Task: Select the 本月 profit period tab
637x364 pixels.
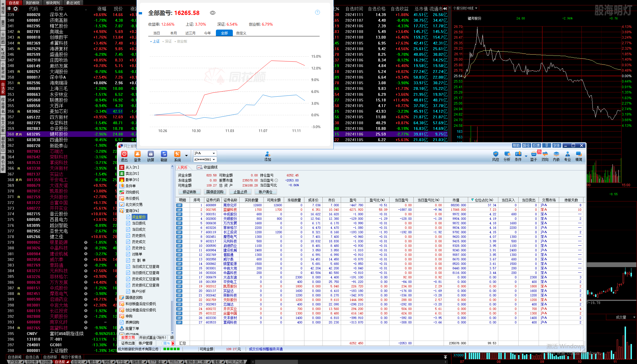Action: pos(173,33)
